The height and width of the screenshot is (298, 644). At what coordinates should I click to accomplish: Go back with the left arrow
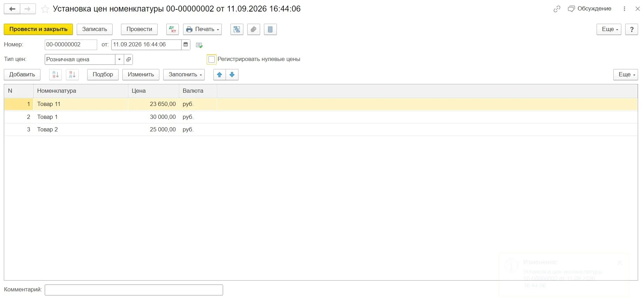click(x=12, y=9)
